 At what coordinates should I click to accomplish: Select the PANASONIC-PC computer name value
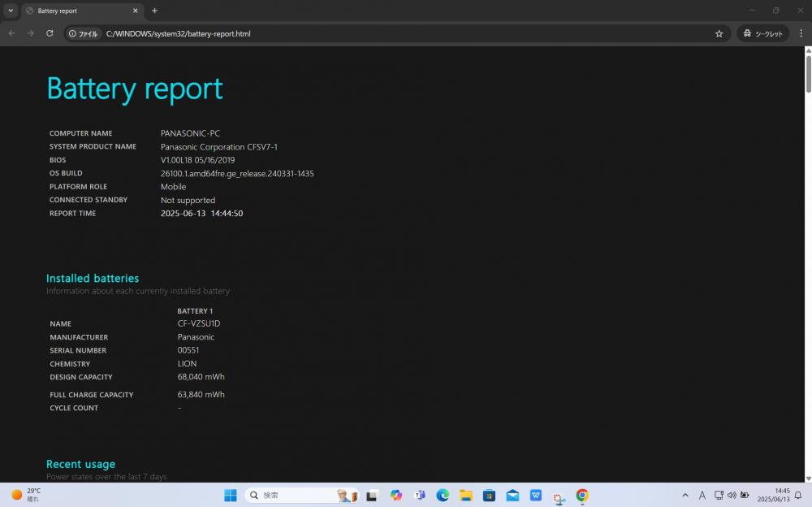(190, 133)
